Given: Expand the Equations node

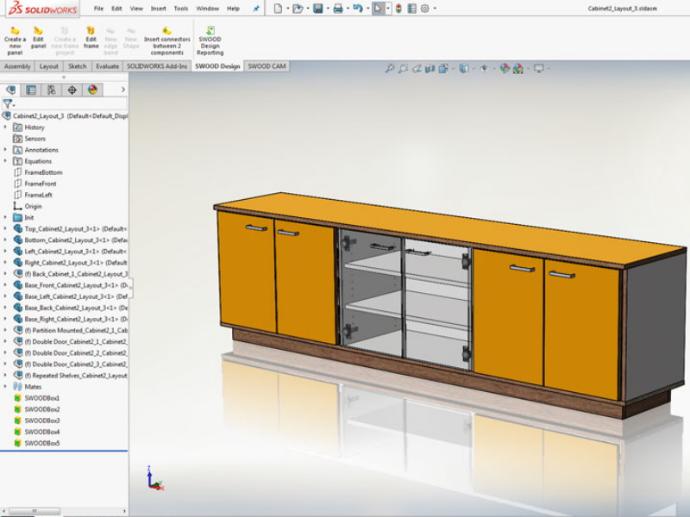Looking at the screenshot, I should click(6, 161).
